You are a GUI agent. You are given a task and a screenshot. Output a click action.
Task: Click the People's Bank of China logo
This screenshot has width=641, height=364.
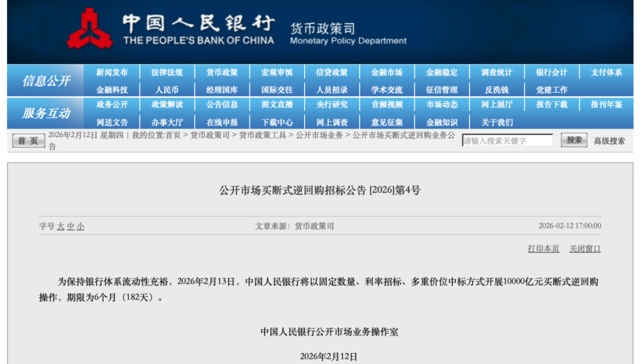(x=90, y=29)
